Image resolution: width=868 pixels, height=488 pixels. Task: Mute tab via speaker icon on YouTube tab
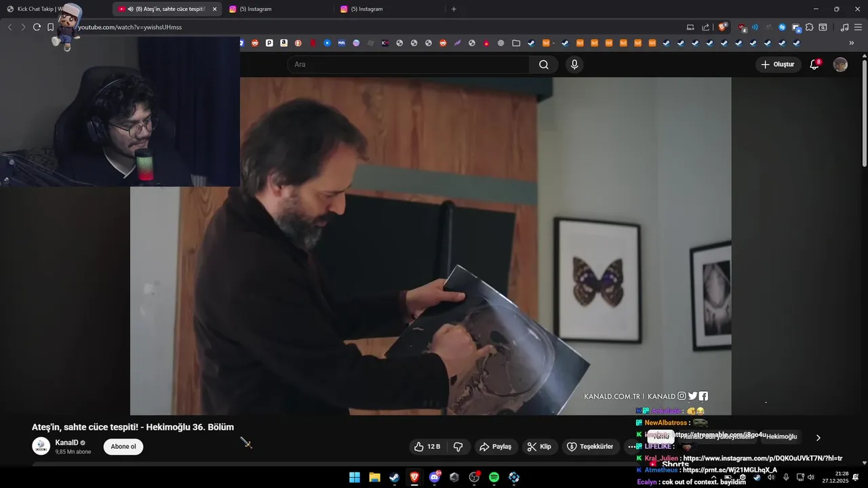[x=130, y=9]
